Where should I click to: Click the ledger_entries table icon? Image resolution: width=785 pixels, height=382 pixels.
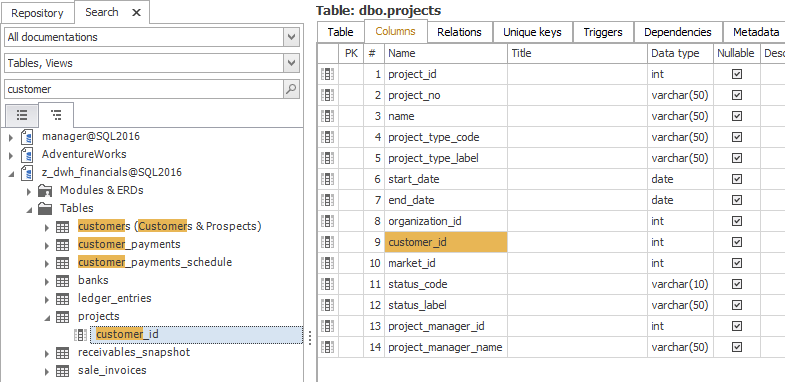click(63, 299)
